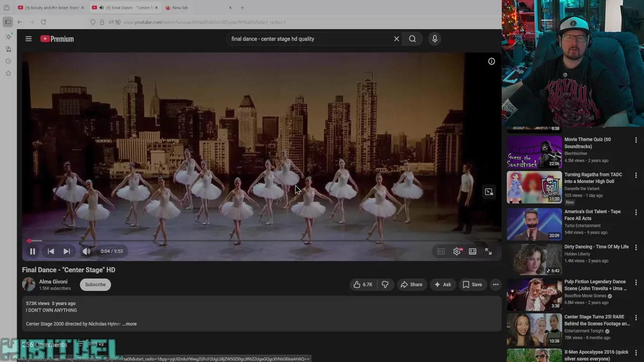The width and height of the screenshot is (644, 362).
Task: Open bookmarks star sidebar icon
Action: [8, 73]
